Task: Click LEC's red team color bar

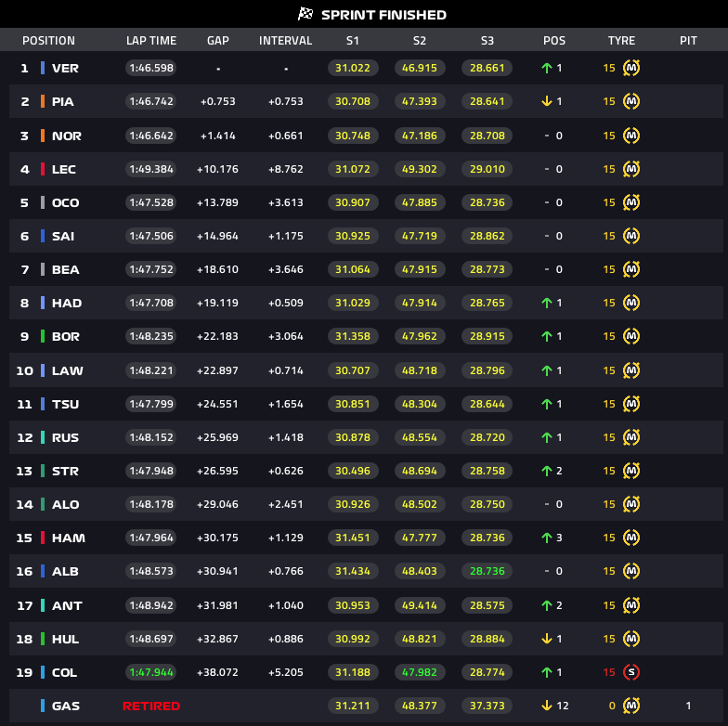Action: 43,169
